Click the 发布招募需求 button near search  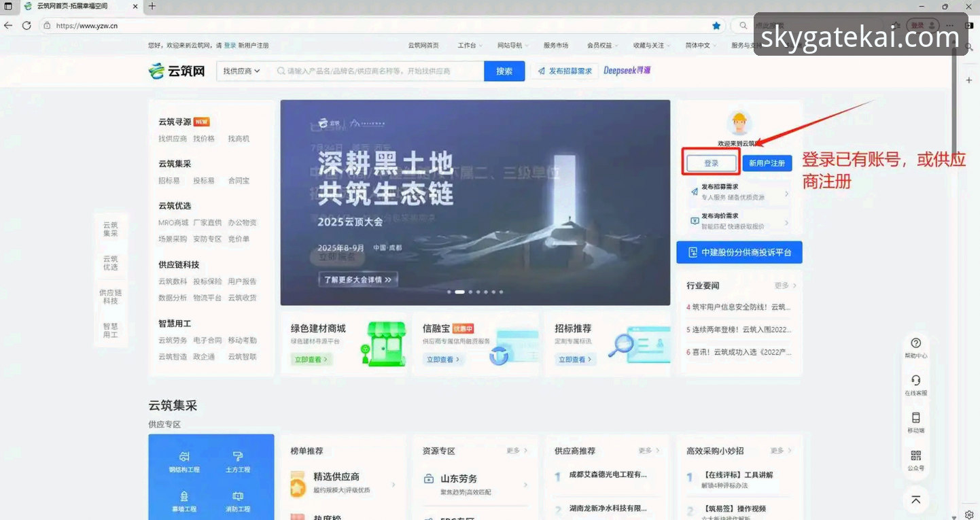564,71
